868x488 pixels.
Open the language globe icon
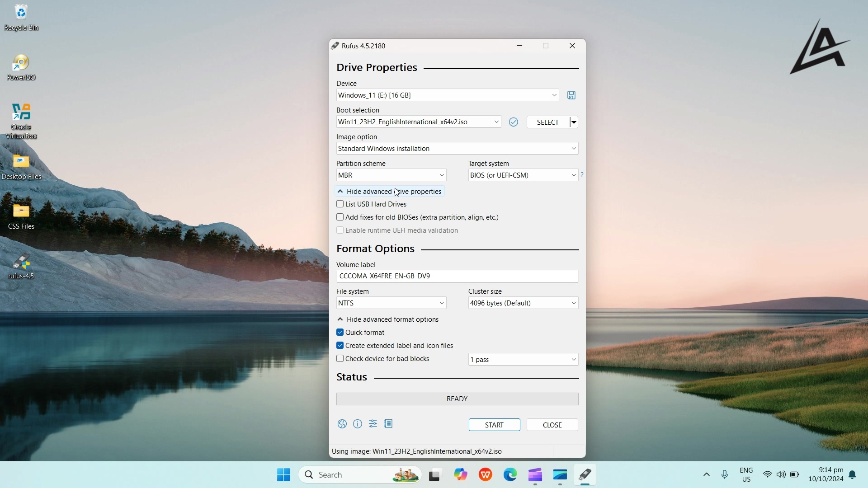pyautogui.click(x=342, y=424)
